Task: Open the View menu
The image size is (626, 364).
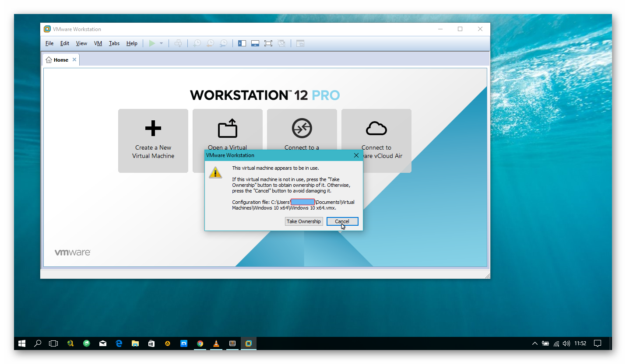Action: pyautogui.click(x=81, y=43)
